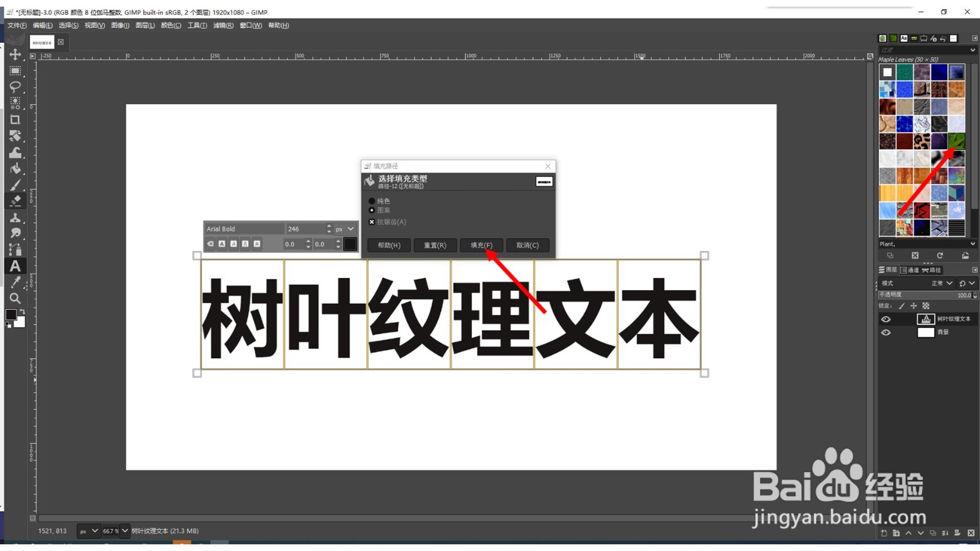Switch to the 通道 channels tab
Viewport: 980px width, 551px height.
pos(911,269)
